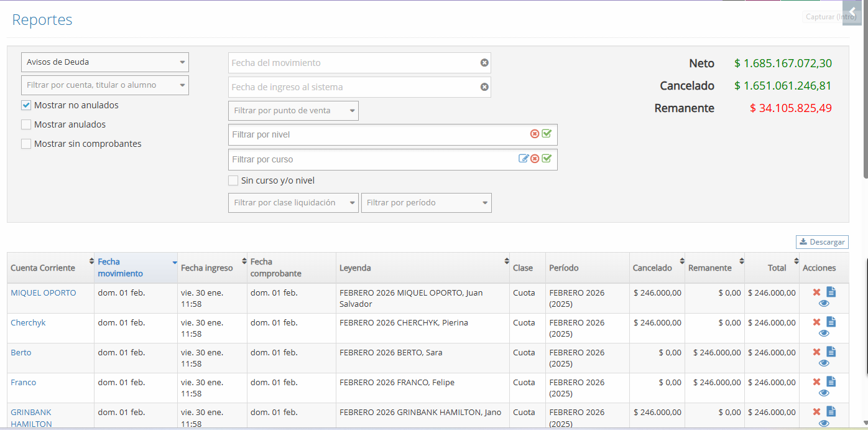Viewport: 868px width, 430px height.
Task: Open document icon for Cherchyk row
Action: pyautogui.click(x=831, y=322)
